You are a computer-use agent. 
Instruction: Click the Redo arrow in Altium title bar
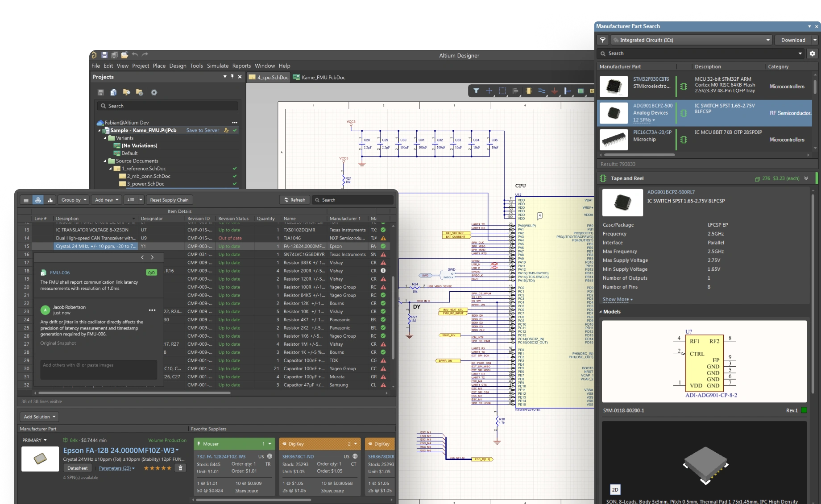[145, 54]
